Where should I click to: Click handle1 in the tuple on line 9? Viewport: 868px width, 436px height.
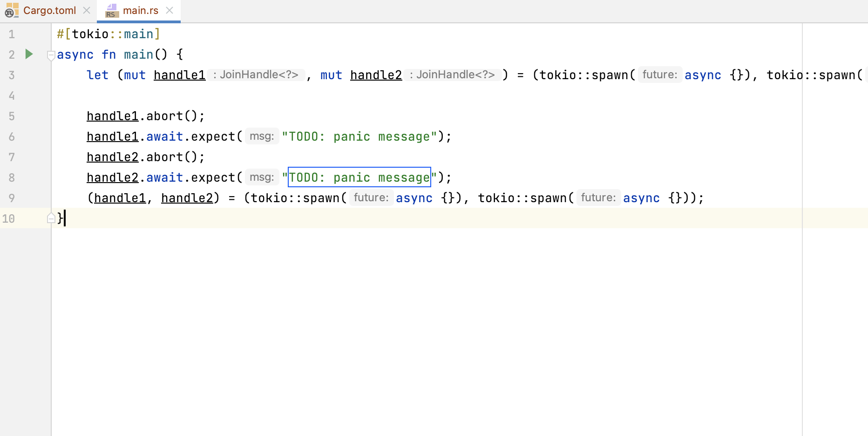click(120, 198)
